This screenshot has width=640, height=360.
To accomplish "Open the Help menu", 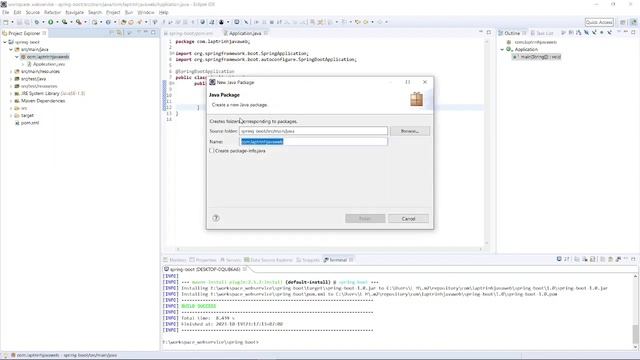I will [163, 12].
